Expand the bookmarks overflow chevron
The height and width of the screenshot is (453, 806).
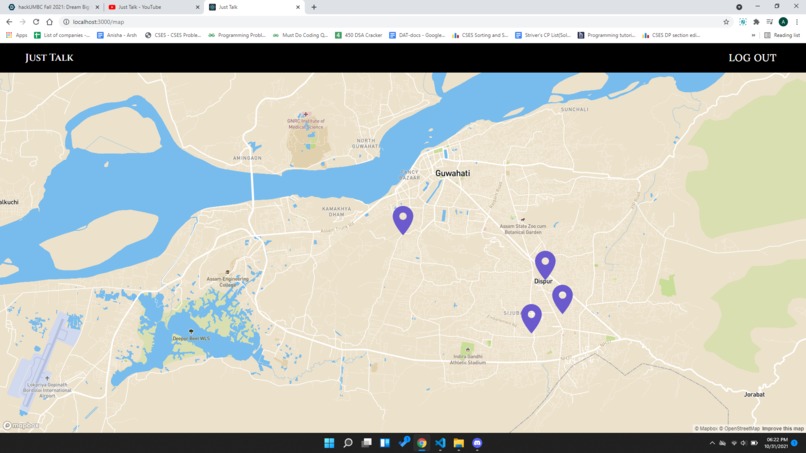point(753,35)
